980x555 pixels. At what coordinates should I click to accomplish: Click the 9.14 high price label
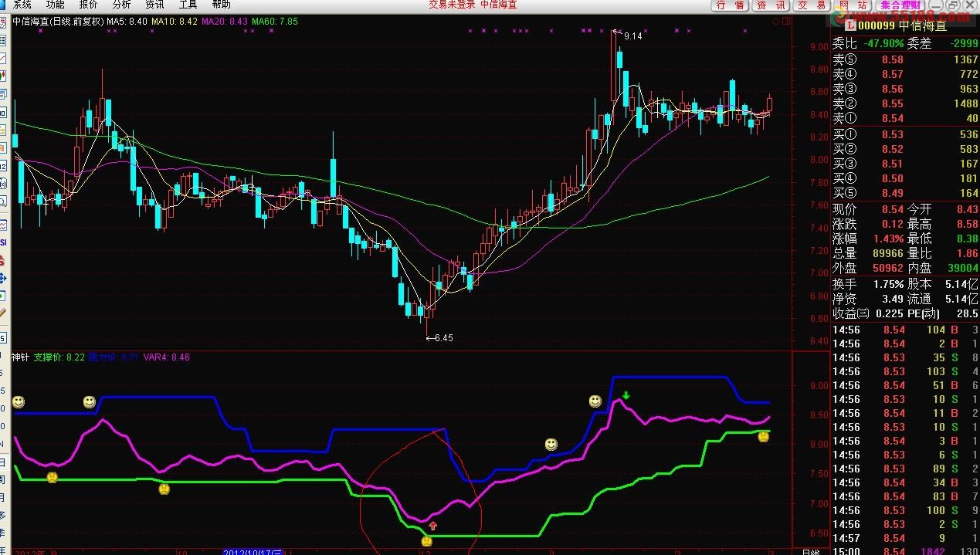[632, 36]
